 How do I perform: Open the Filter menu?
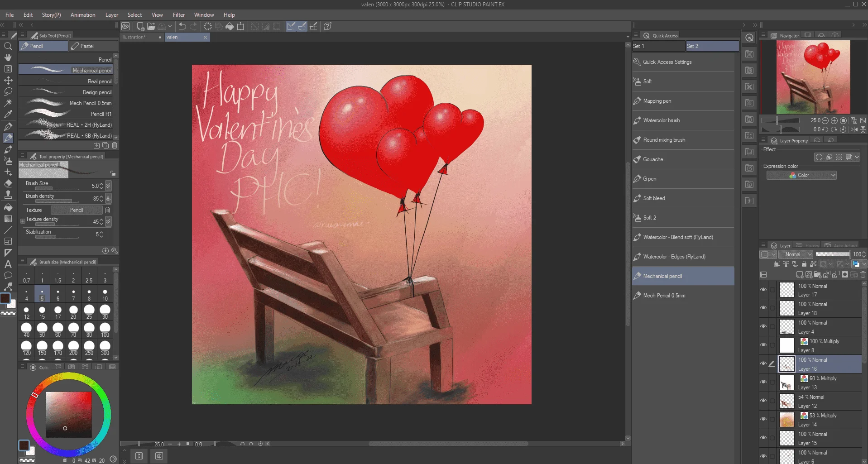click(x=179, y=15)
